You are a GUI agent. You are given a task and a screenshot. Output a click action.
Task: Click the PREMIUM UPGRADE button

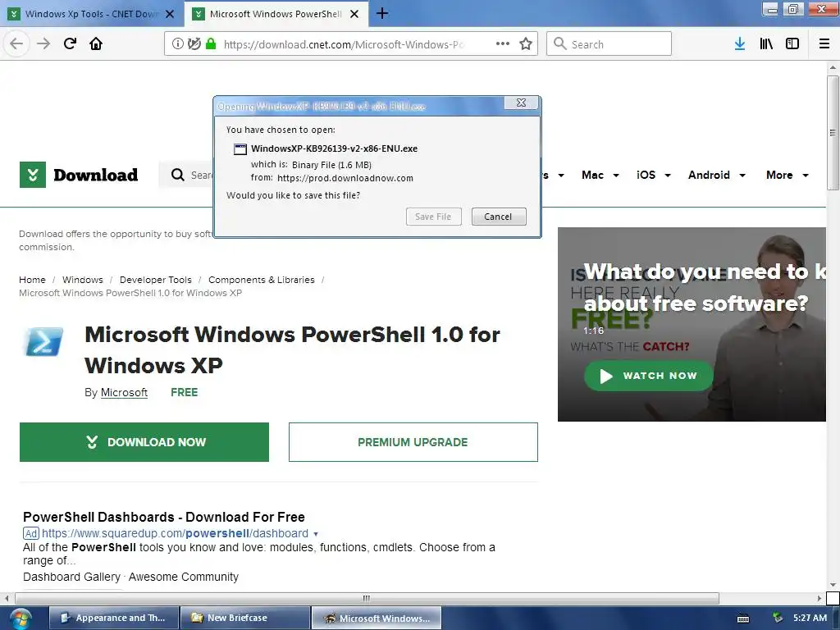pyautogui.click(x=413, y=442)
